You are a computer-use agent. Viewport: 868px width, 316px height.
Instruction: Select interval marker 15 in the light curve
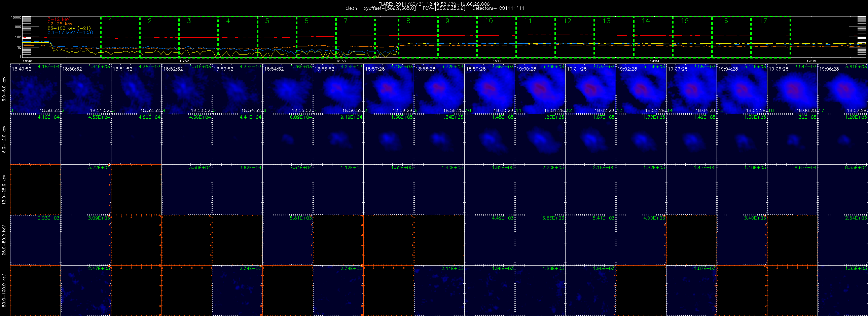click(685, 21)
